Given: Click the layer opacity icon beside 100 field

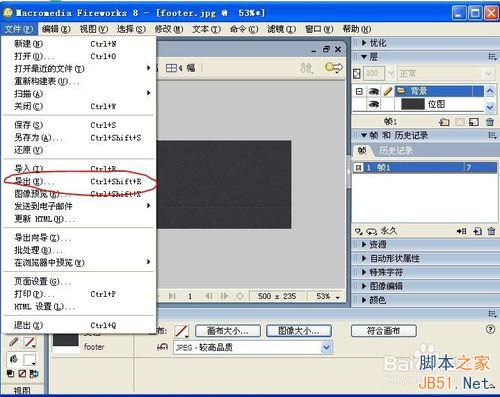Looking at the screenshot, I should [357, 74].
